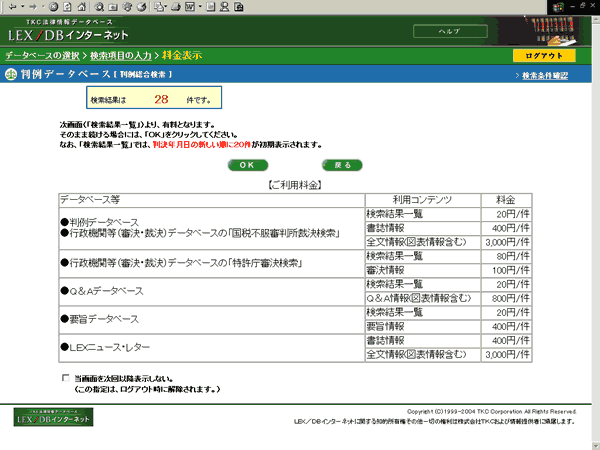
Task: Open the ヘルプ button
Action: (450, 31)
